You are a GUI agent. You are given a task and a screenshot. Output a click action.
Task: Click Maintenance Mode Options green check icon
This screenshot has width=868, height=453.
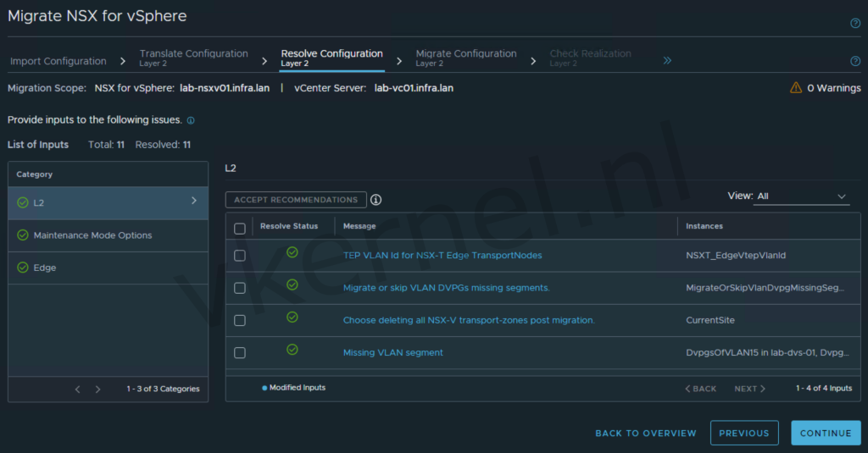pyautogui.click(x=23, y=235)
